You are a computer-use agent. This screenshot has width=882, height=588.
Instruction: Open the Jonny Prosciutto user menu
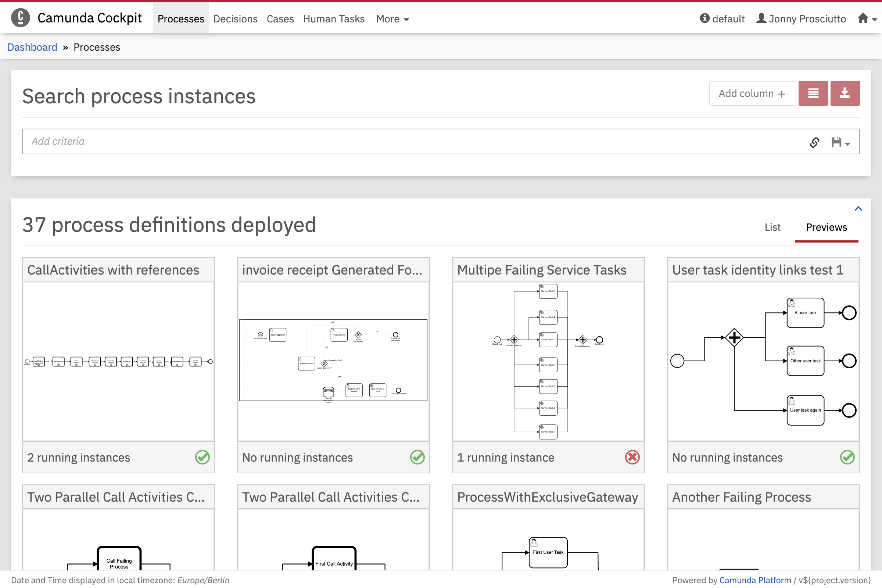(x=801, y=18)
